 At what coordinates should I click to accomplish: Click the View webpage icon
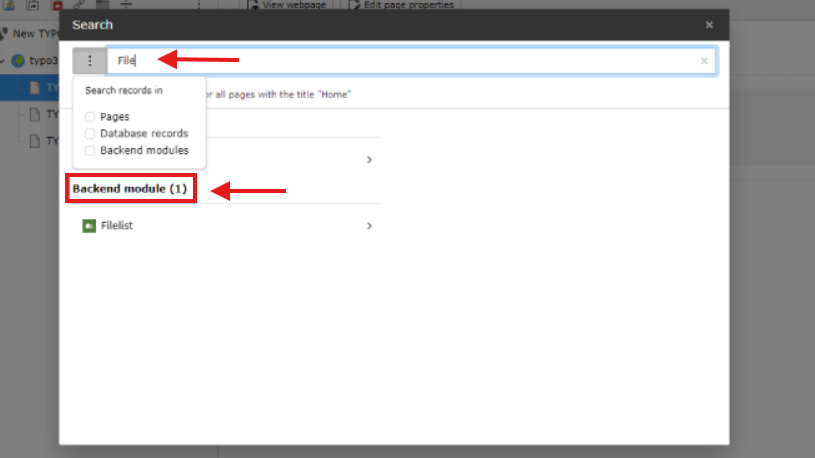(253, 5)
